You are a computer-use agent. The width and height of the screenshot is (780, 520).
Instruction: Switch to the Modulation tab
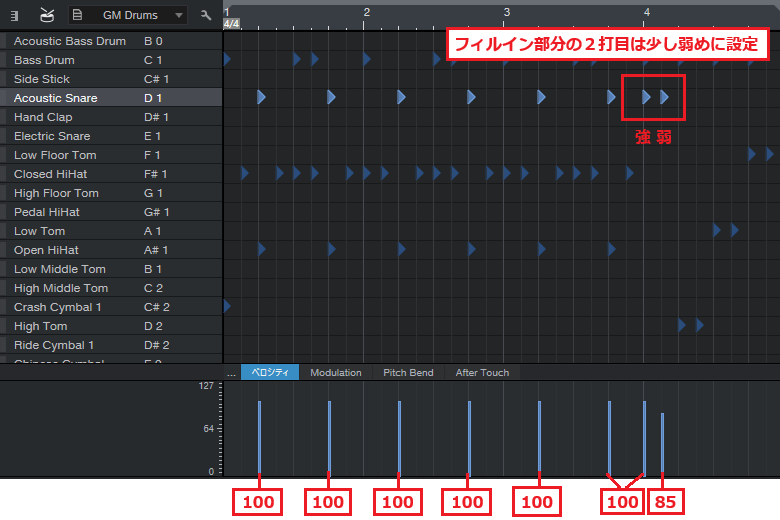coord(335,373)
